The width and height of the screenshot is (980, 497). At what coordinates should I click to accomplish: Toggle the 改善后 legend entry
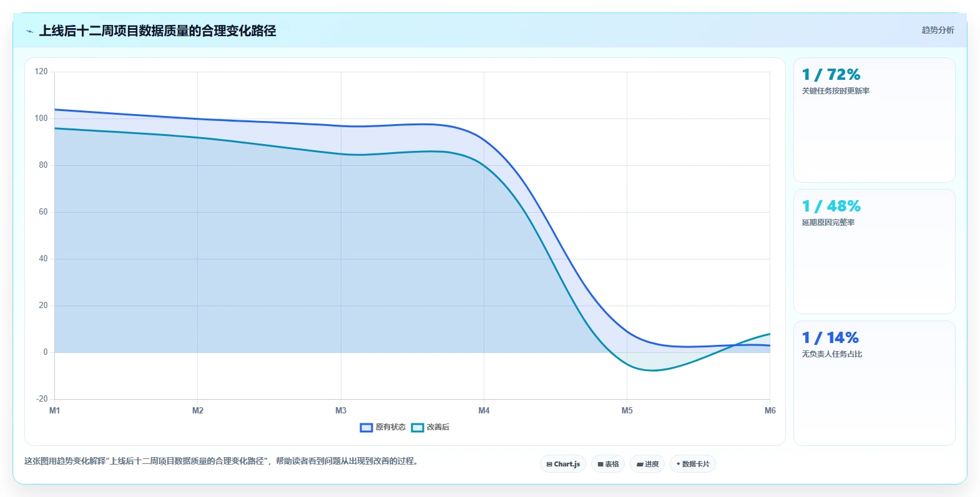(x=430, y=427)
